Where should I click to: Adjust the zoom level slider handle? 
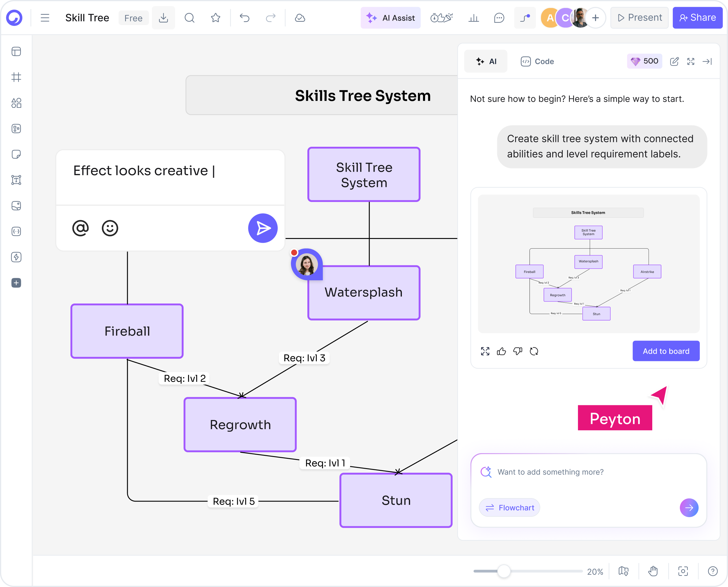504,571
